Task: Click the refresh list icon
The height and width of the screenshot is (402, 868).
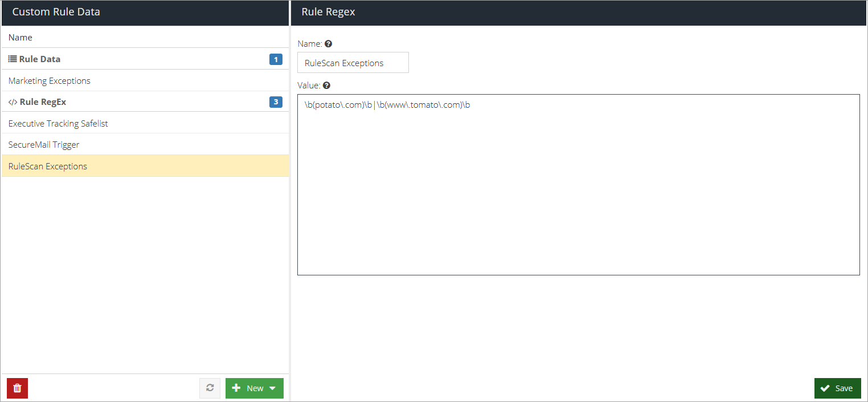Action: (210, 388)
